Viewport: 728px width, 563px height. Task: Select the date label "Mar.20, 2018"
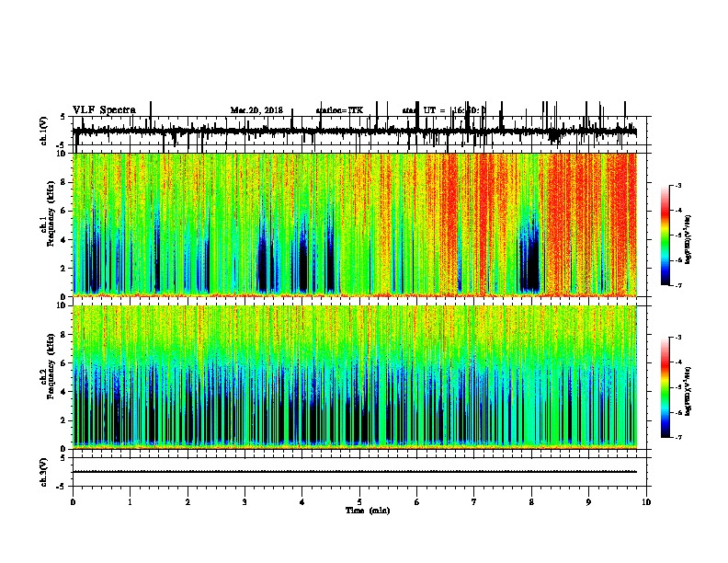(256, 110)
